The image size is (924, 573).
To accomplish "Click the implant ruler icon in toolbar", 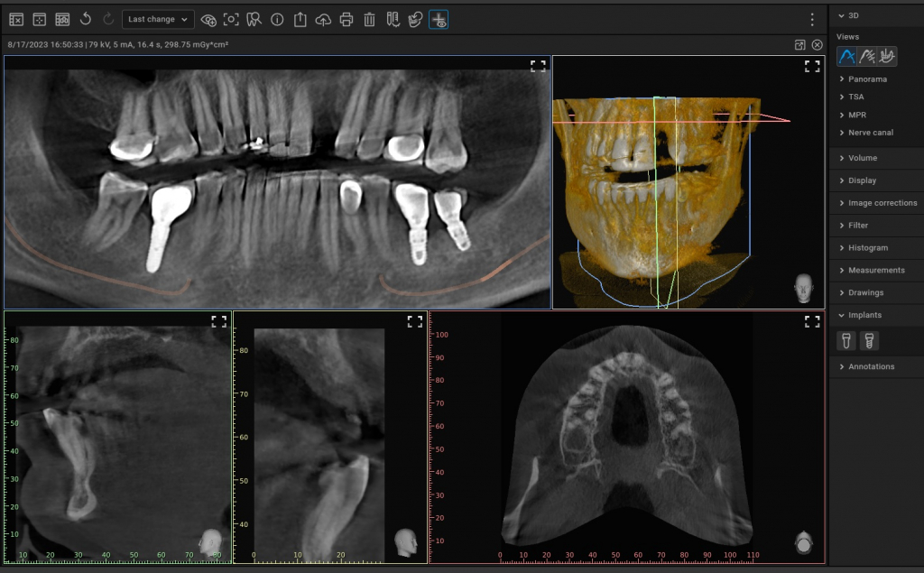I will coord(393,20).
